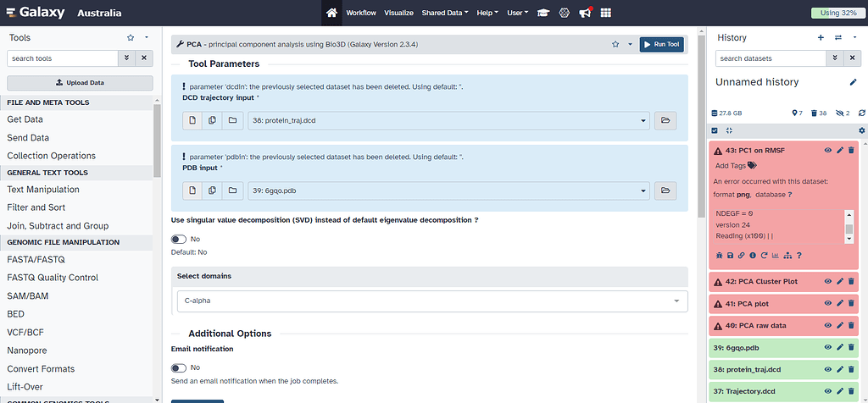Open the Visualize menu item
The width and height of the screenshot is (868, 403).
click(398, 13)
